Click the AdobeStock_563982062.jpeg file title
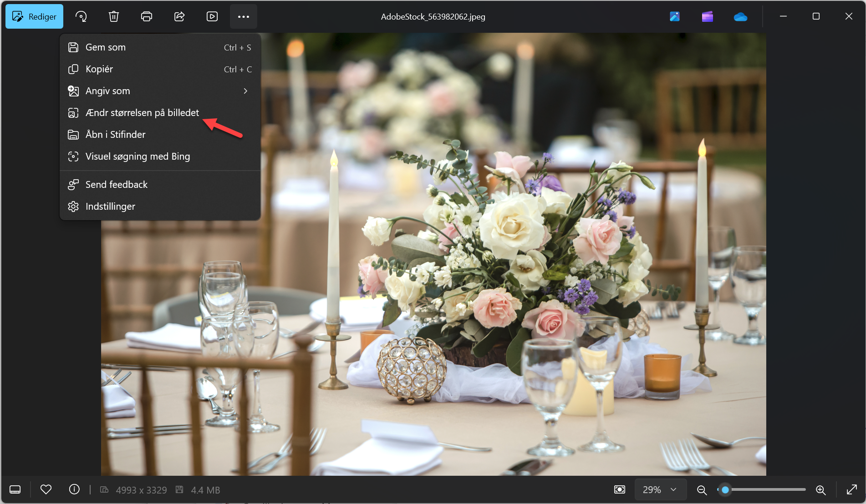 (x=433, y=17)
